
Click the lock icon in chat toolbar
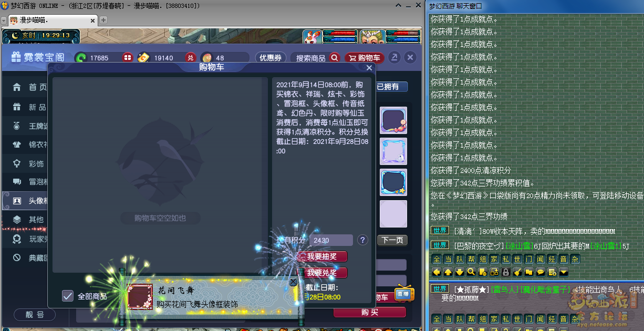click(505, 272)
